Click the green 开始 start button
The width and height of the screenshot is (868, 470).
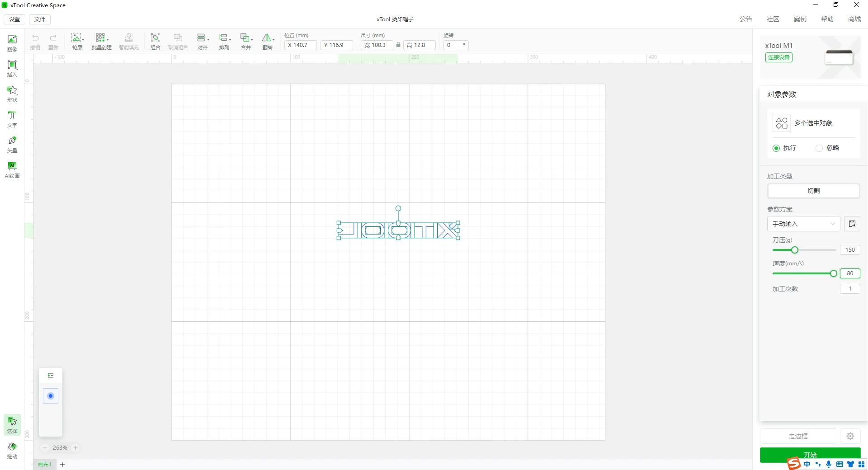pyautogui.click(x=810, y=455)
